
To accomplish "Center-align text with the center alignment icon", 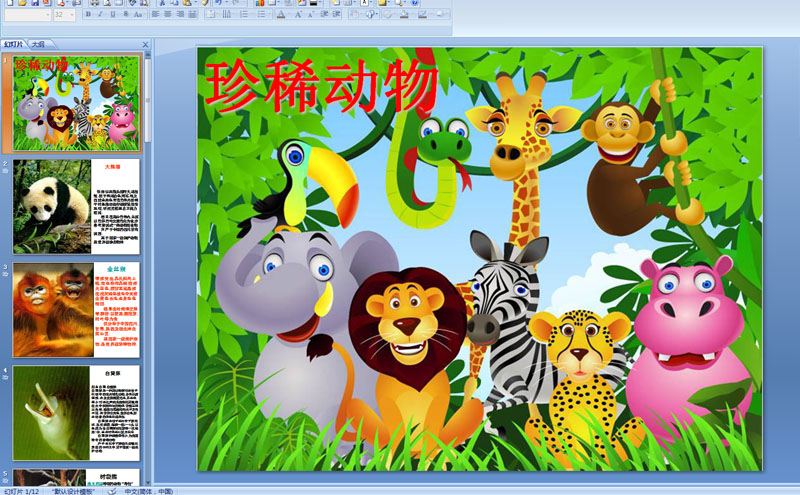I will [x=167, y=16].
